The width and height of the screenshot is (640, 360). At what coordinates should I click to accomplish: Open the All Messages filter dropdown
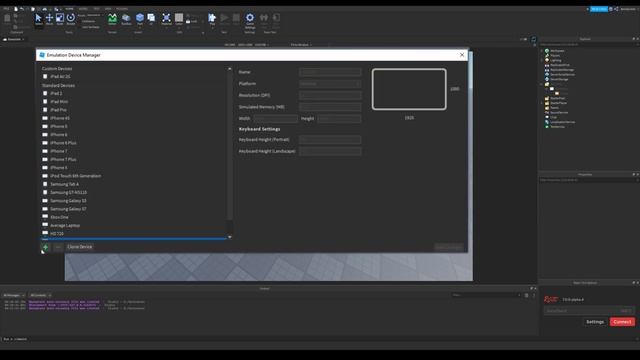13,295
